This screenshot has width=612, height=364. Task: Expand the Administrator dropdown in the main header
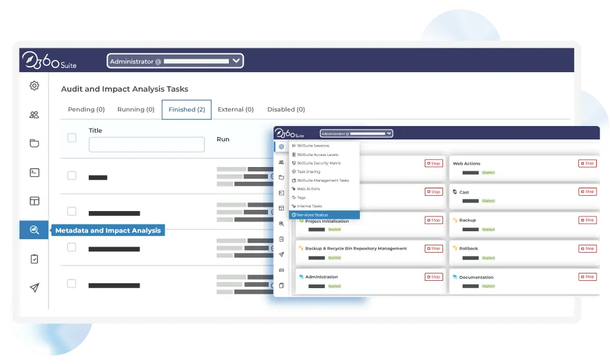pos(175,61)
